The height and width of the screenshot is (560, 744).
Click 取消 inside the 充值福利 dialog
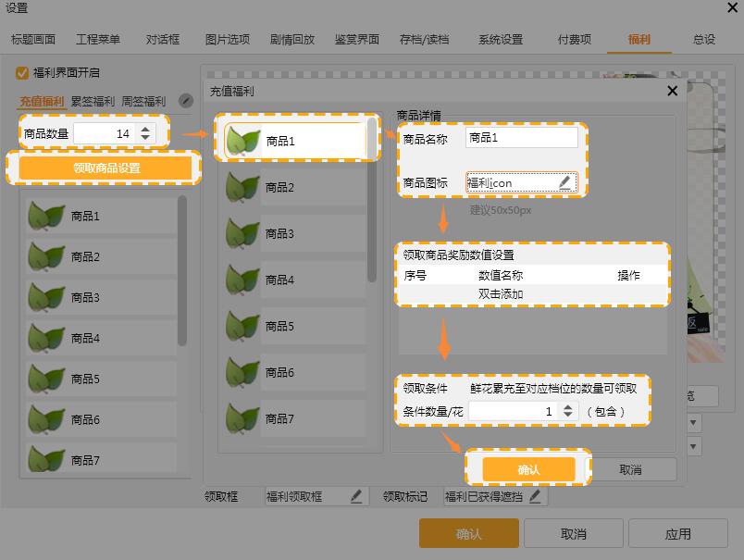(x=630, y=469)
